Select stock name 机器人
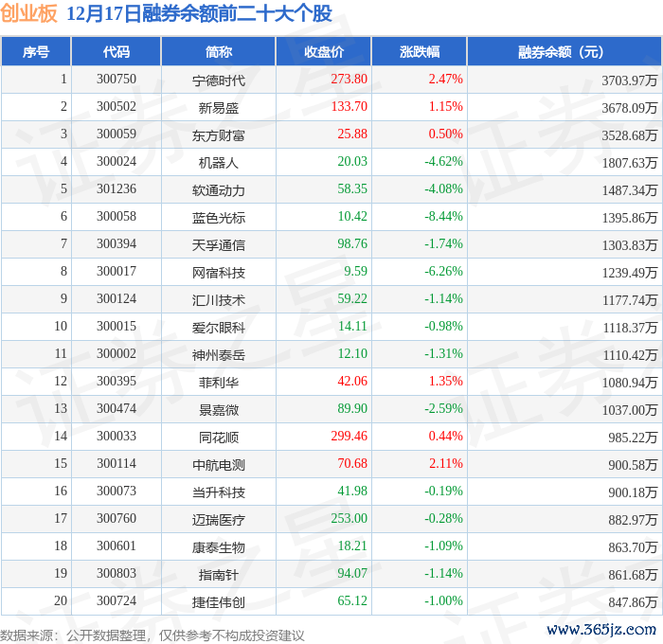The width and height of the screenshot is (663, 644). click(218, 163)
